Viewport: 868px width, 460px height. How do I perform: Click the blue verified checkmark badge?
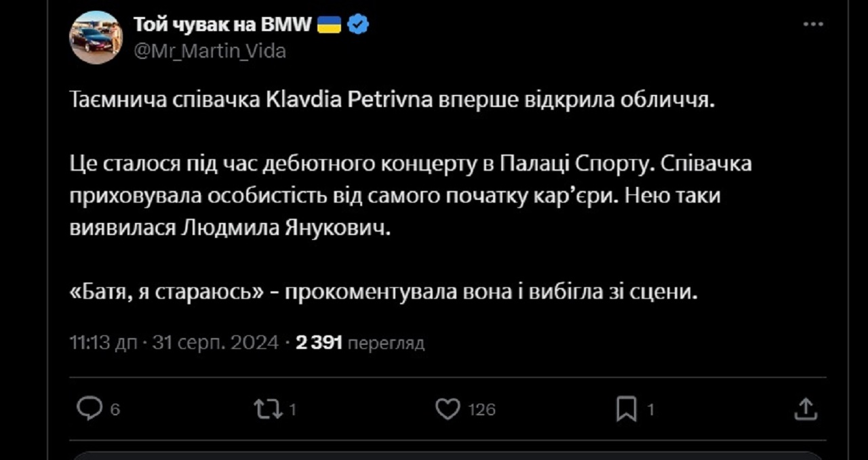pyautogui.click(x=358, y=25)
